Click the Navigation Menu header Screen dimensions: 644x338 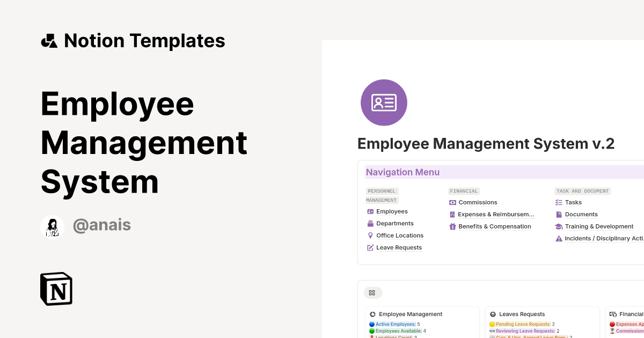402,172
